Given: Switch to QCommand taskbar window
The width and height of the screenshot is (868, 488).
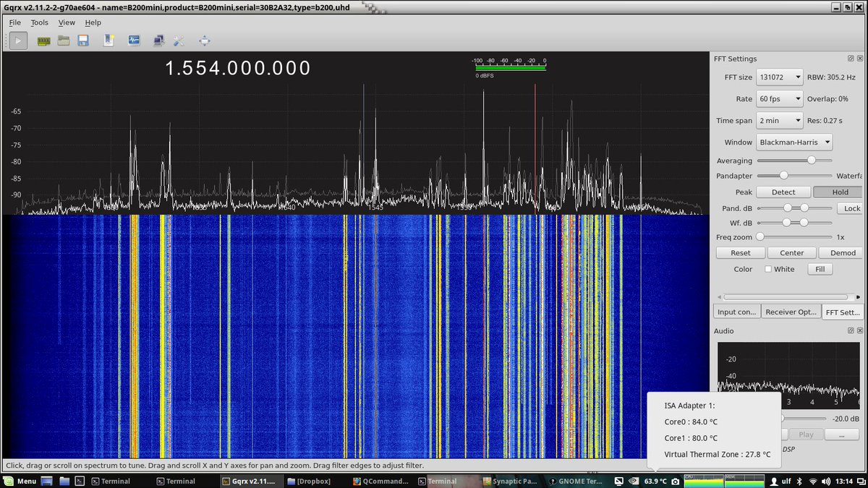Looking at the screenshot, I should pyautogui.click(x=380, y=481).
